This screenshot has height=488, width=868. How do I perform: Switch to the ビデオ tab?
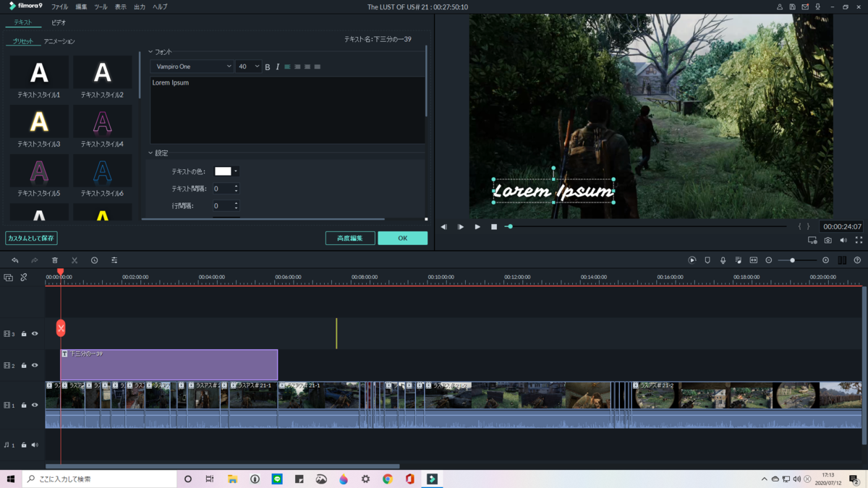[x=59, y=22]
